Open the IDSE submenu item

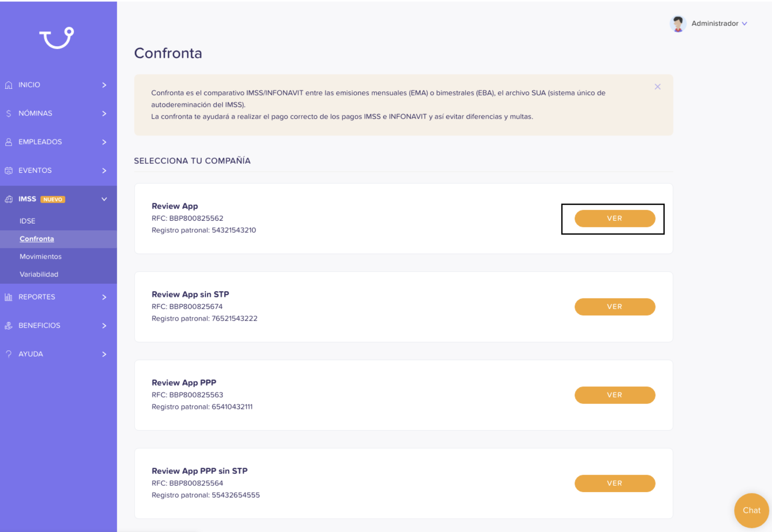28,221
